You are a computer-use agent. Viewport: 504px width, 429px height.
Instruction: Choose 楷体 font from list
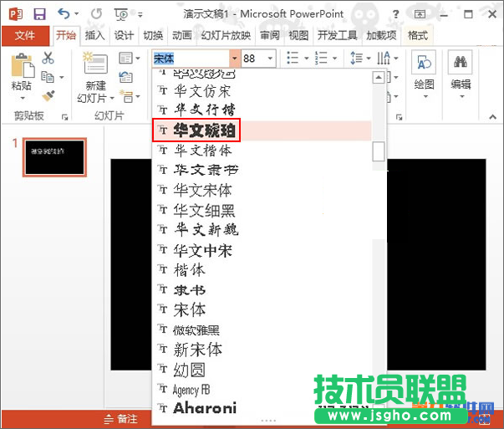262,270
